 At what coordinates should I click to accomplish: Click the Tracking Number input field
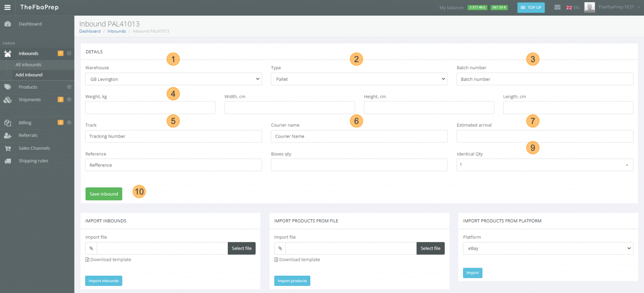(173, 136)
